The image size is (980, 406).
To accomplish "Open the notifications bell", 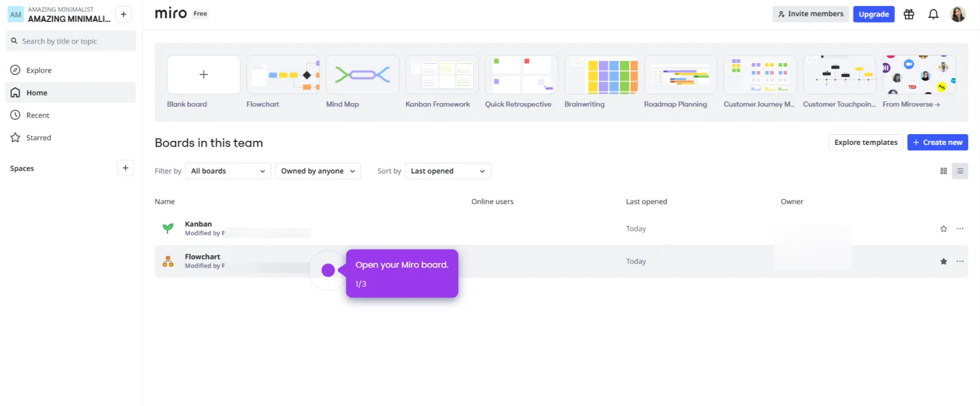I will [x=933, y=14].
